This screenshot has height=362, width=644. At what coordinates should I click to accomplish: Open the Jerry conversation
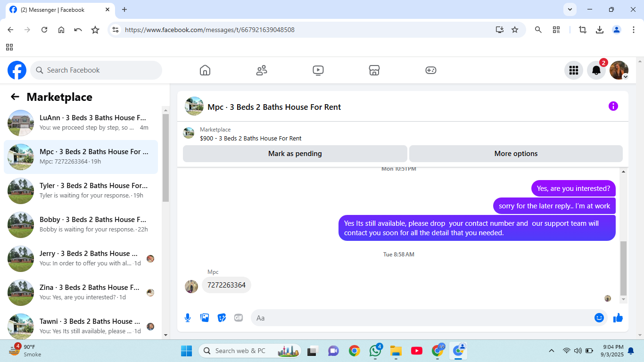(x=81, y=259)
